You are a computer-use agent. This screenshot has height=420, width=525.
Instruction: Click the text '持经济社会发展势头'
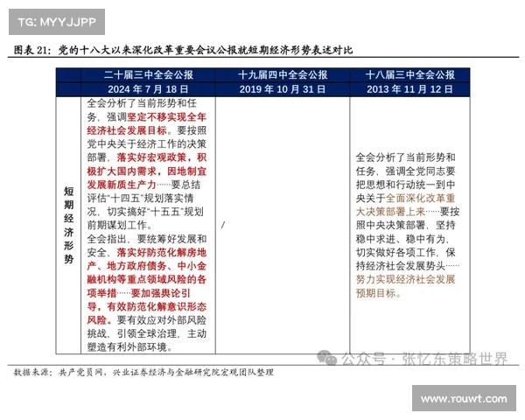click(401, 266)
